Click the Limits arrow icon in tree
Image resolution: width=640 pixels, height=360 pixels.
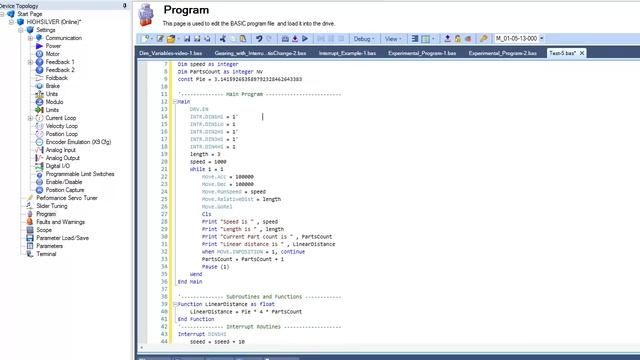coord(39,110)
